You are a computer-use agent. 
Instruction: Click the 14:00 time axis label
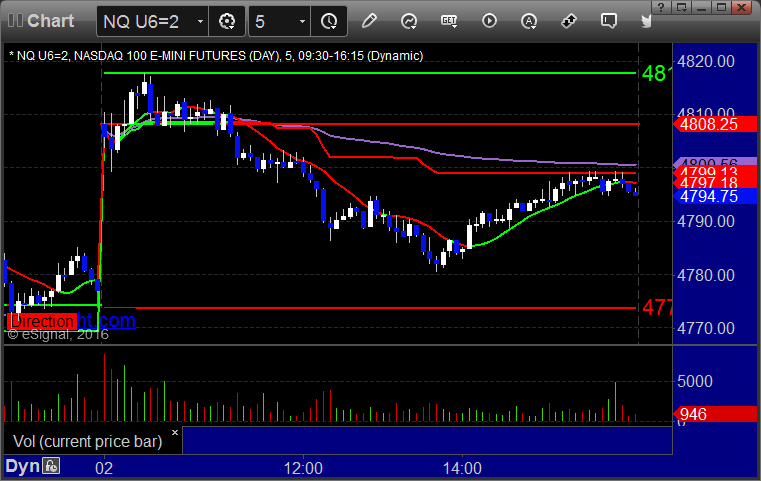[462, 468]
